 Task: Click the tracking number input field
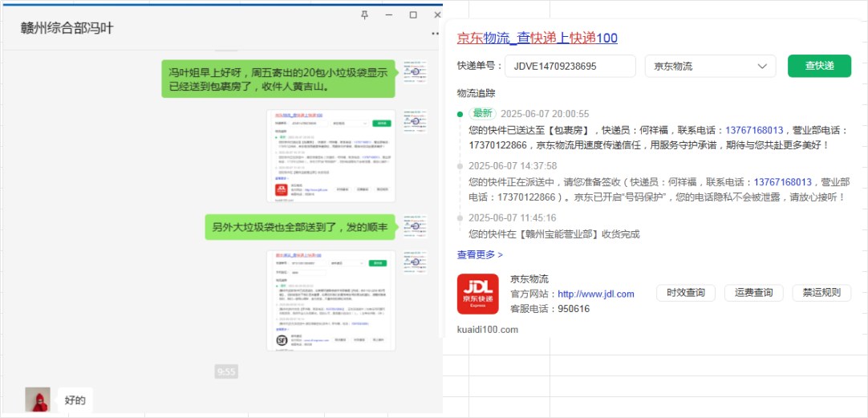point(570,66)
